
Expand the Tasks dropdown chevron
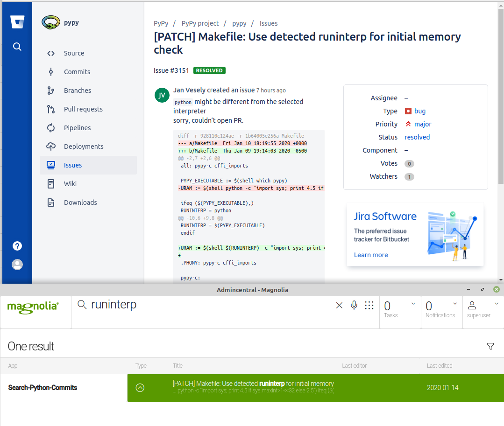pyautogui.click(x=413, y=303)
